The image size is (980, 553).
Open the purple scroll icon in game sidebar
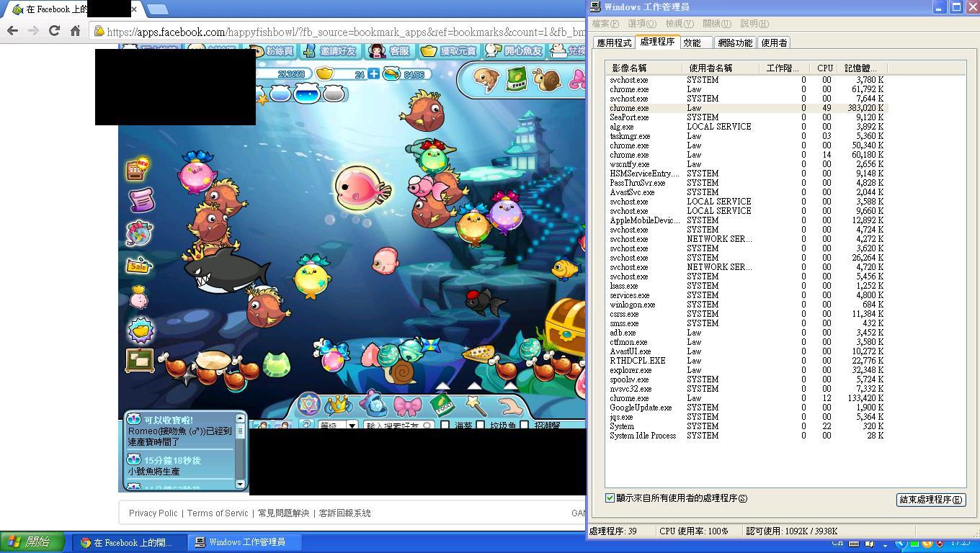pyautogui.click(x=141, y=199)
